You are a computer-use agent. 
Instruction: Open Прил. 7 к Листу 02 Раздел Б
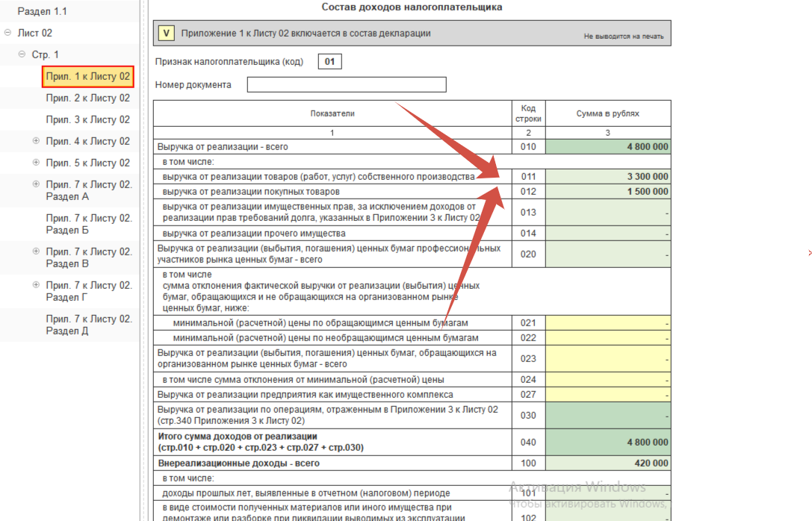pos(88,224)
